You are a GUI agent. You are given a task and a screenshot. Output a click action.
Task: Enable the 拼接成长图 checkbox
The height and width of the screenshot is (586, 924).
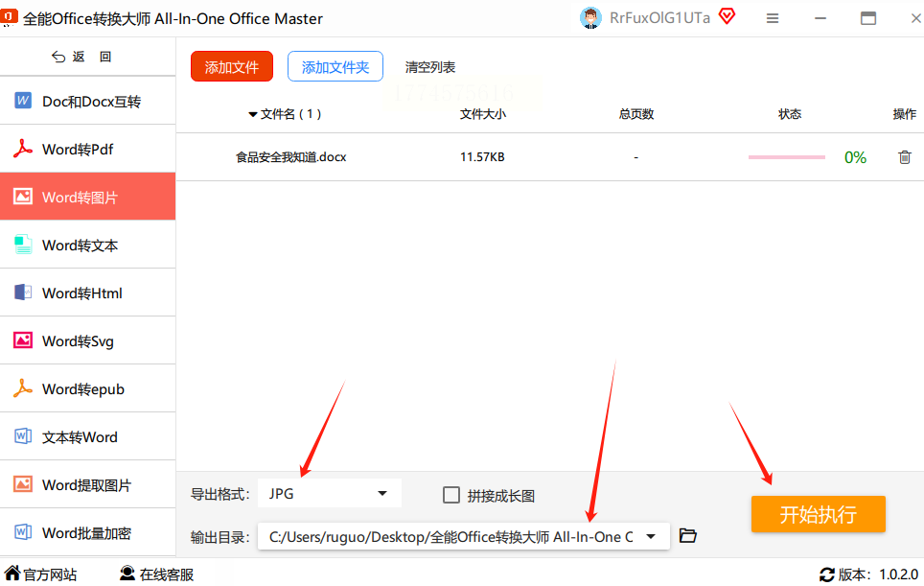[x=451, y=495]
